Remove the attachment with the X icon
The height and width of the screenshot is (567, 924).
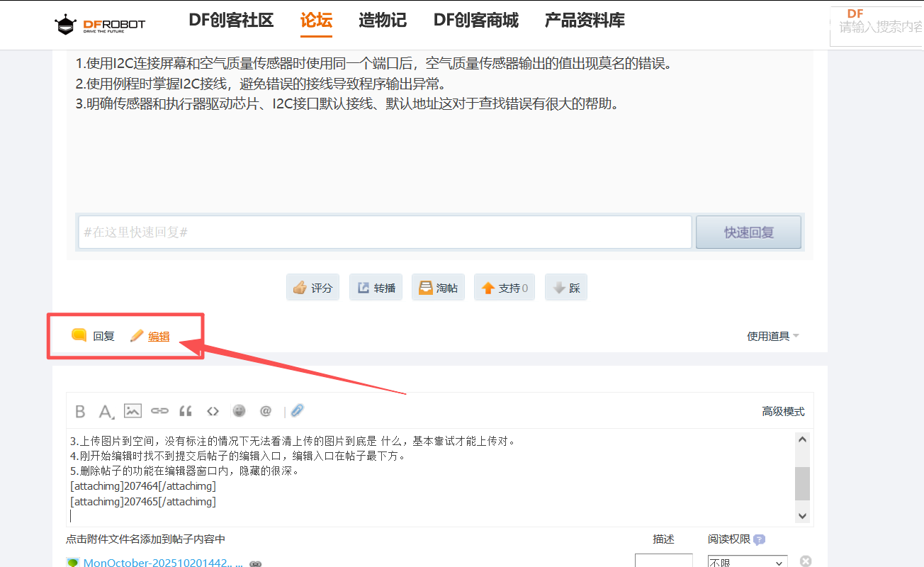806,561
